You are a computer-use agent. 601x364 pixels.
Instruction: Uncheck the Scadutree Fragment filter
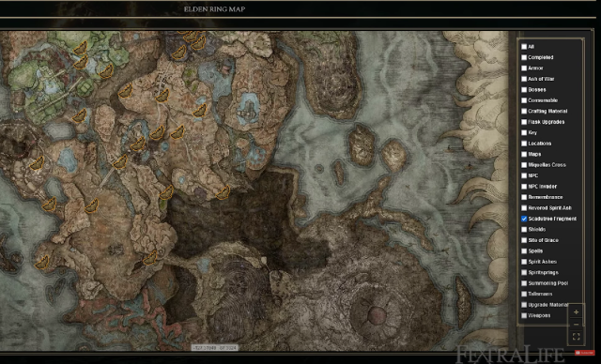524,219
